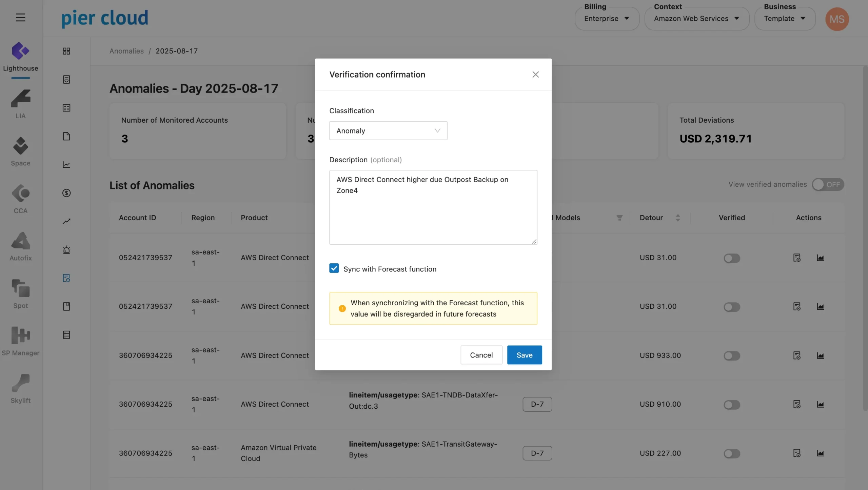The height and width of the screenshot is (490, 868).
Task: Open the Autofix module icon
Action: click(x=21, y=241)
